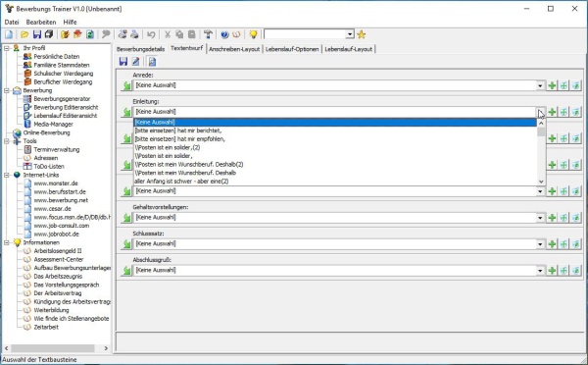Open Bewerbungsgenerator in the tree
The image size is (588, 365).
(x=62, y=99)
